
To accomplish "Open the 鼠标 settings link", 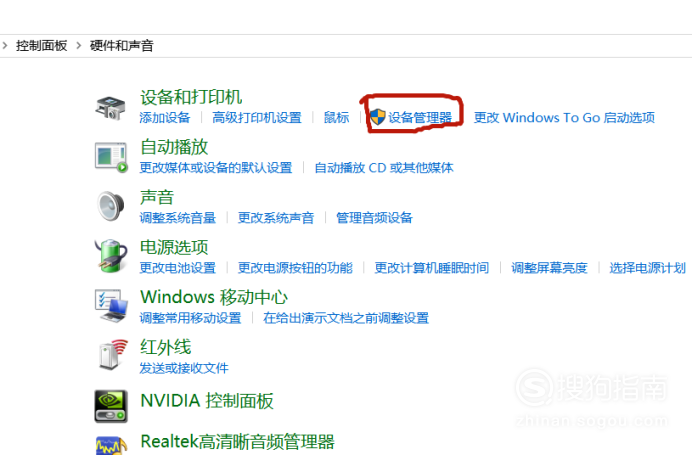I will (336, 118).
